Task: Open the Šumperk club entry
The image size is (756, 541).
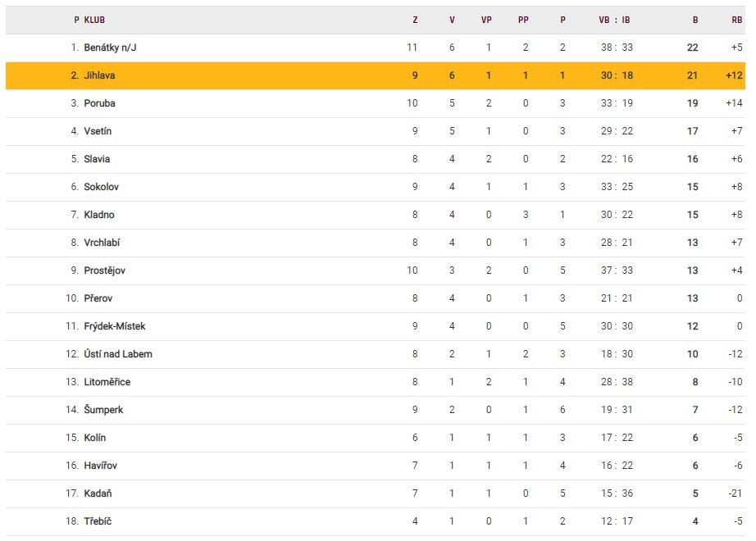Action: pos(103,410)
